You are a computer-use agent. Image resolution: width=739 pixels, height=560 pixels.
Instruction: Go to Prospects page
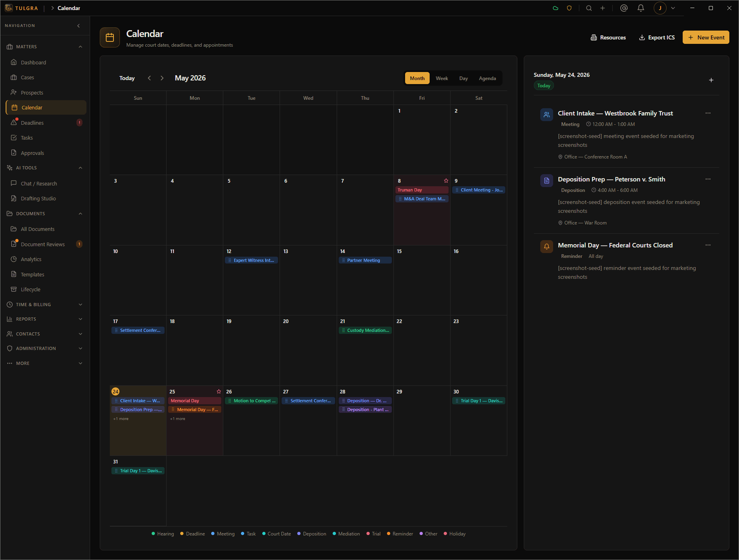click(x=46, y=93)
